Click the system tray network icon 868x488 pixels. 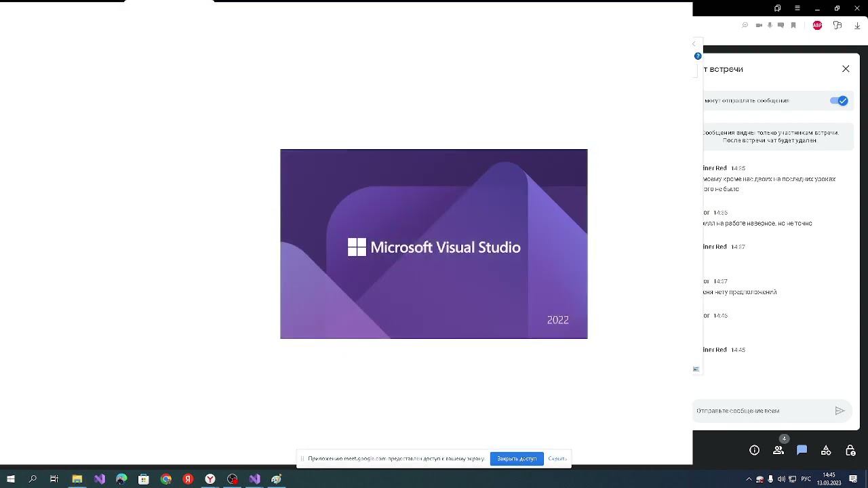pyautogui.click(x=792, y=479)
